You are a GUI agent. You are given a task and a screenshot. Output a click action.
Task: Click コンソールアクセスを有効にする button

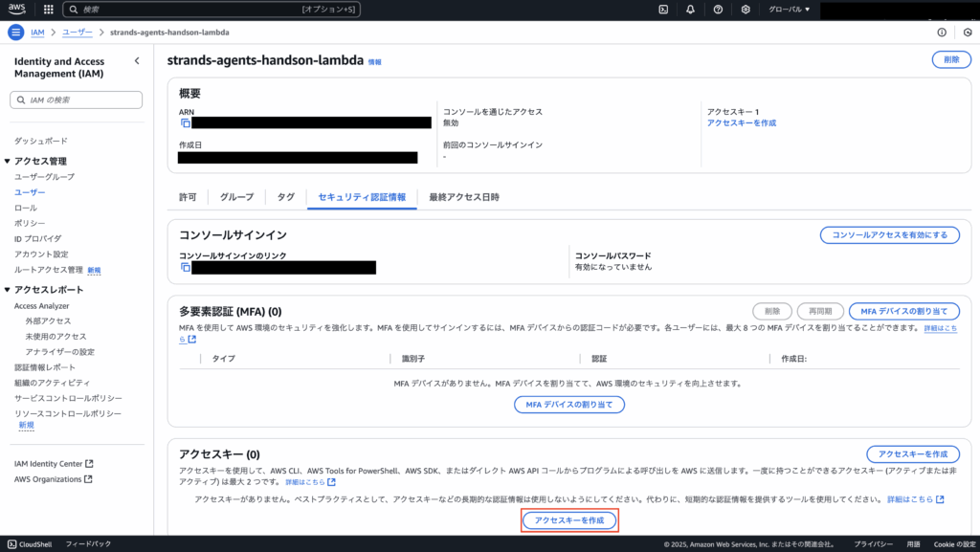coord(889,235)
